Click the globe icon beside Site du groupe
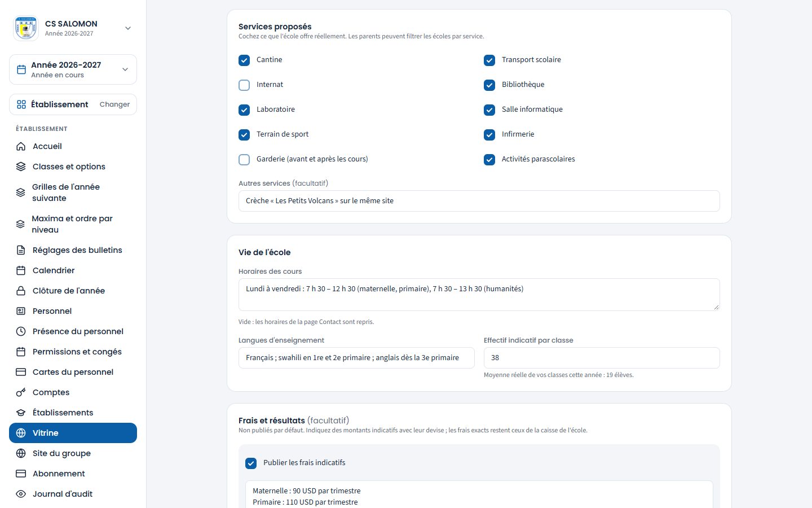812x508 pixels. tap(21, 453)
